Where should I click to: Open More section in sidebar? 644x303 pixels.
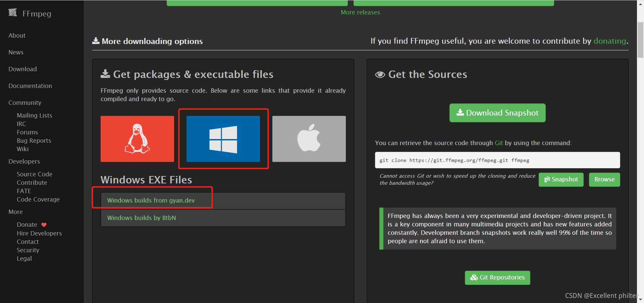pos(15,212)
